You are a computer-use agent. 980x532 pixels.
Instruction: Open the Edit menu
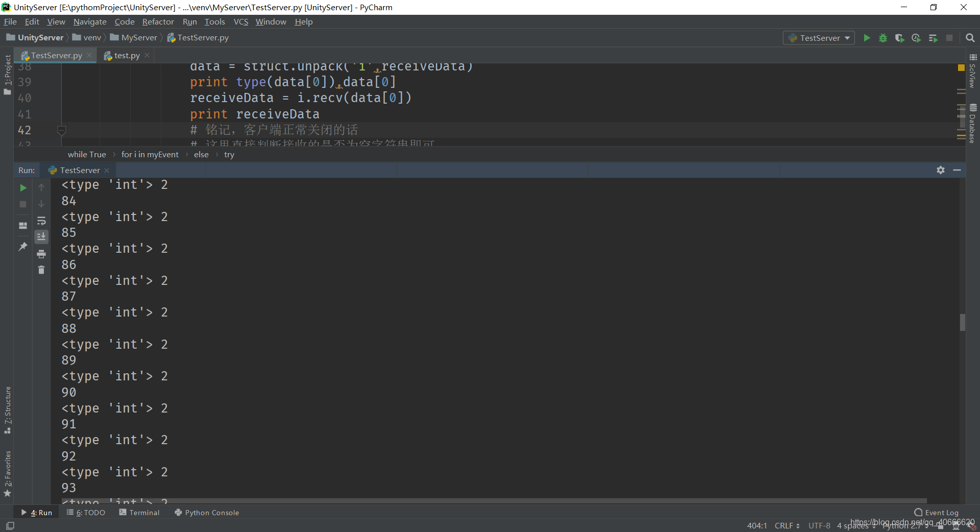coord(32,21)
